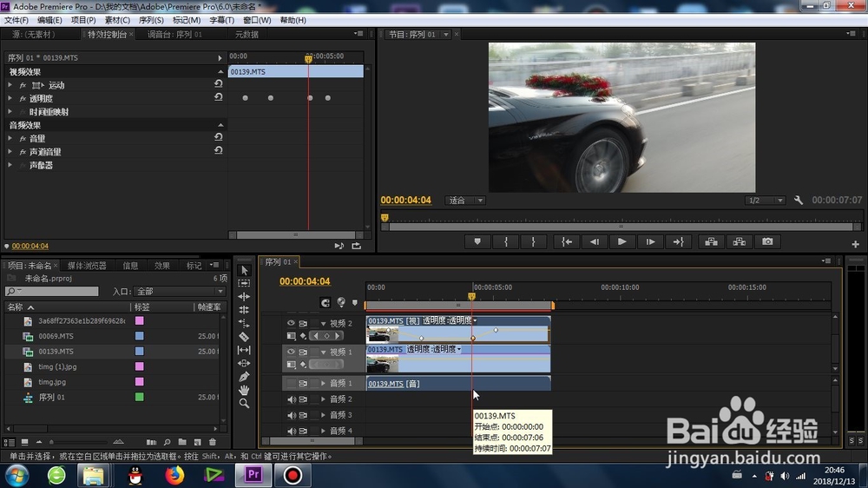Delete selected item with trash icon
This screenshot has width=868, height=488.
pos(213,442)
